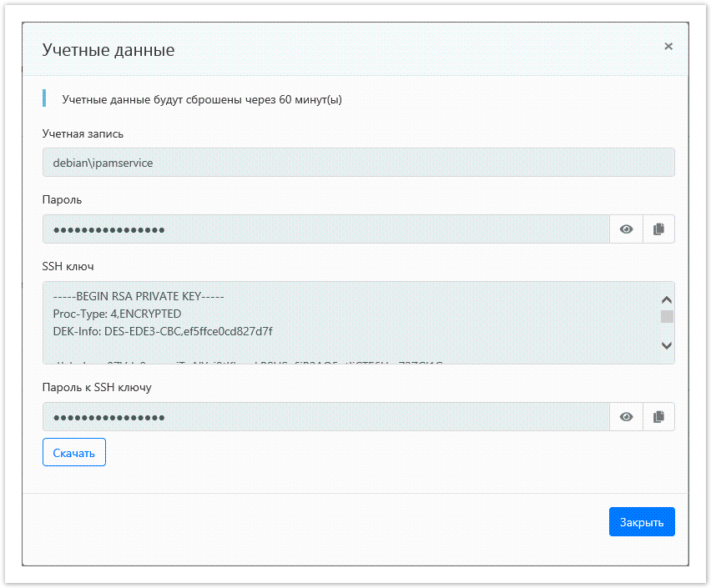Dismiss the dialog with the header X icon
711x588 pixels.
tap(668, 47)
